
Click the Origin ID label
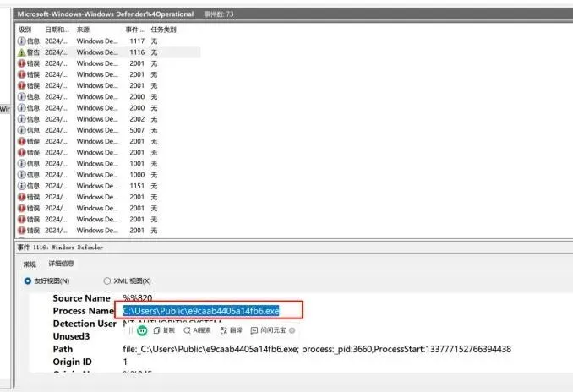[x=73, y=362]
